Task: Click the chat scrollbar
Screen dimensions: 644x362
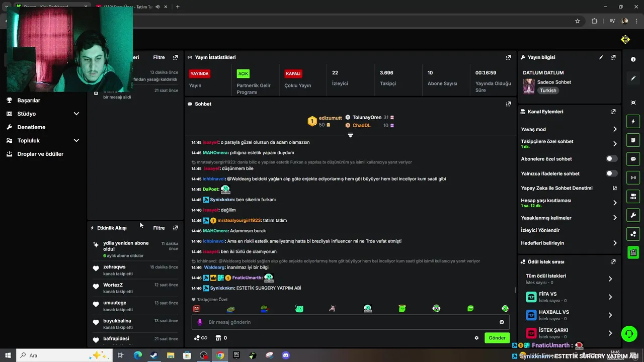Action: point(515,290)
